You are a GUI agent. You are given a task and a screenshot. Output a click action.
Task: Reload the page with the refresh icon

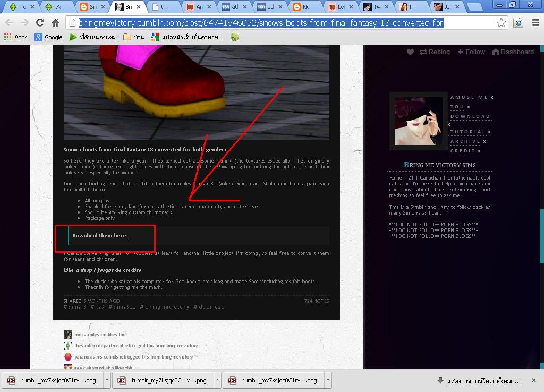(40, 23)
